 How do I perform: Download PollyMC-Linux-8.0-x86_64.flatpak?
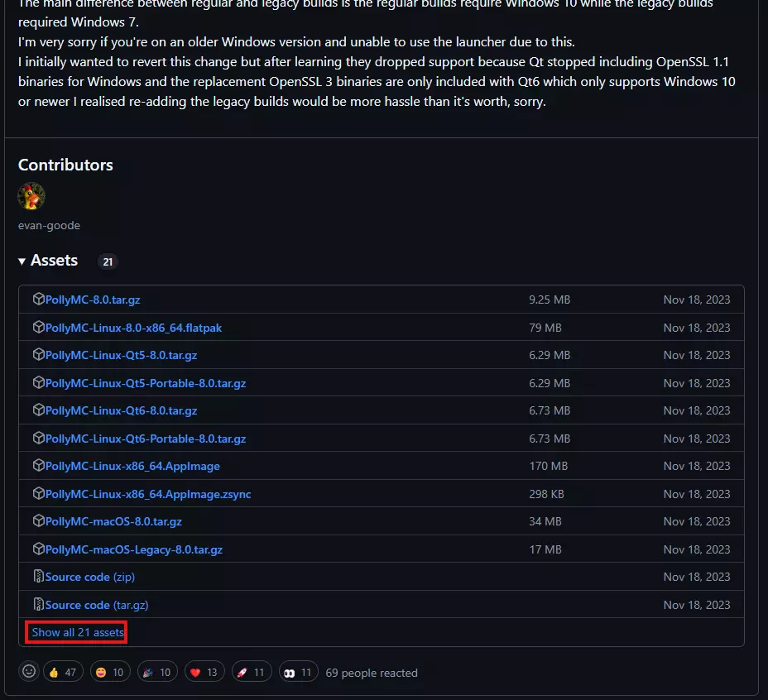[133, 328]
